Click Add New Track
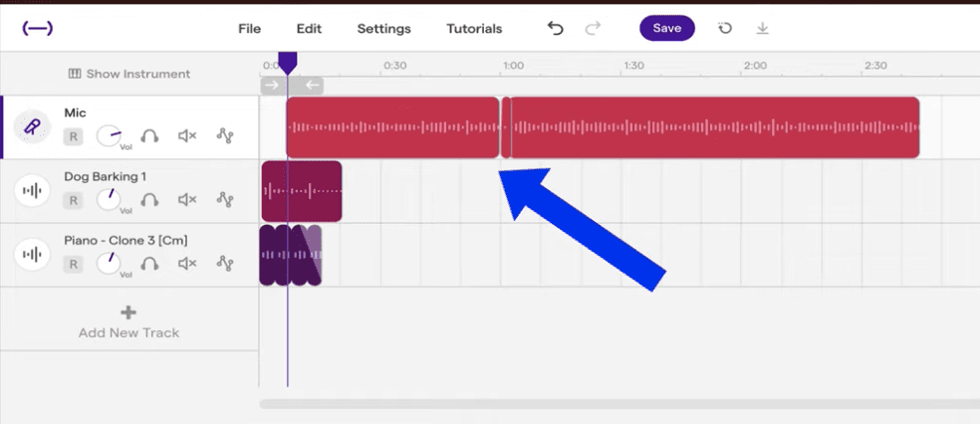This screenshot has width=980, height=424. tap(128, 321)
